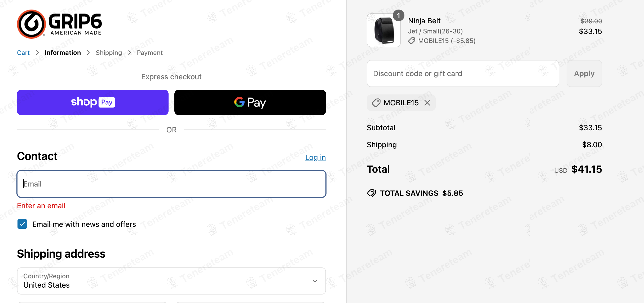Click the Discount code or gift card field
This screenshot has height=303, width=644.
pyautogui.click(x=463, y=73)
